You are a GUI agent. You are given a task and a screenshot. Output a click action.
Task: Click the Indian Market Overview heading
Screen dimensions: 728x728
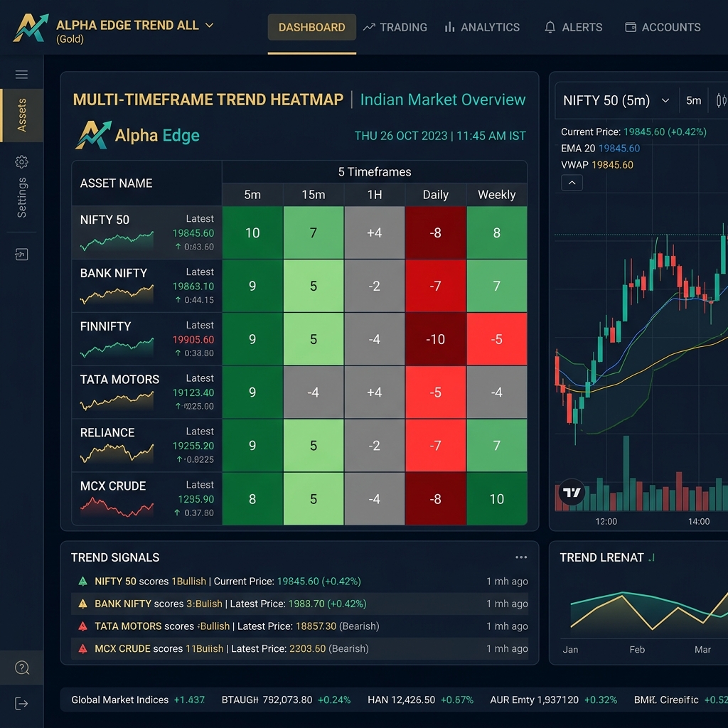443,100
